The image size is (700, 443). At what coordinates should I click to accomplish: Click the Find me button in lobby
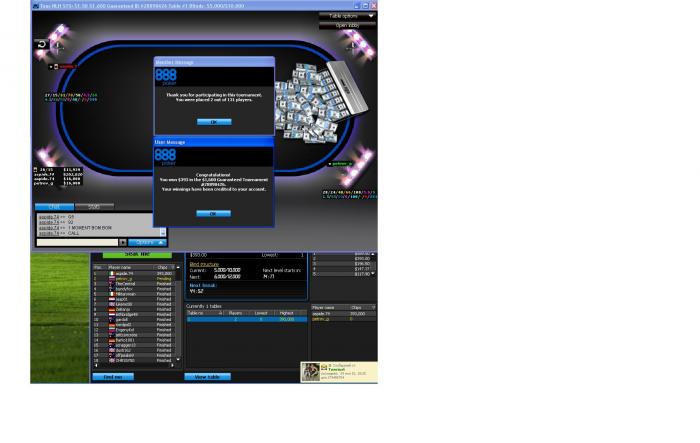click(x=113, y=377)
